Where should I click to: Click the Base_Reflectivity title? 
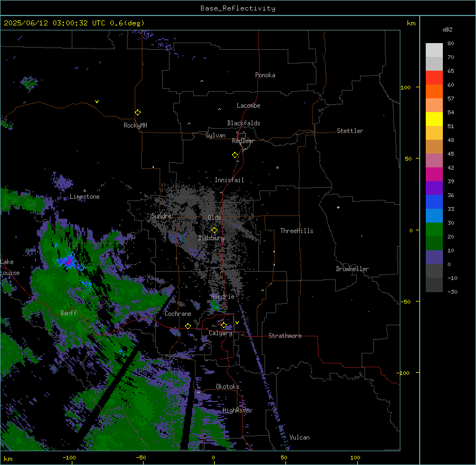click(238, 8)
